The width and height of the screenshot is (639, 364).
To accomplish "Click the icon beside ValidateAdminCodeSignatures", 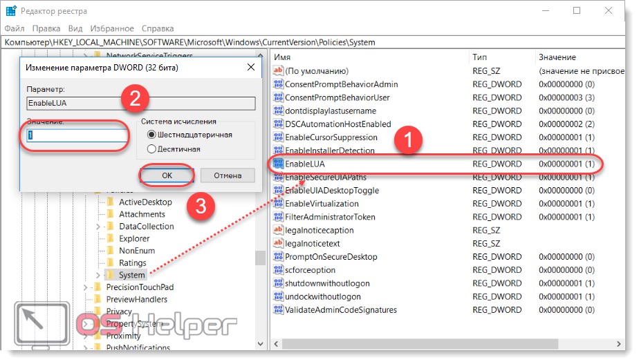I will coord(279,310).
